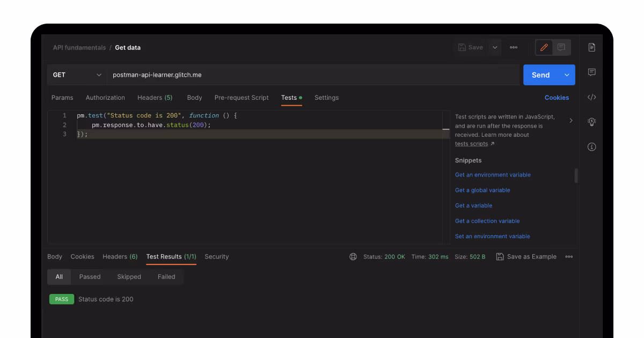Click the snippets list scrollbar
The height and width of the screenshot is (338, 644).
coord(576,176)
